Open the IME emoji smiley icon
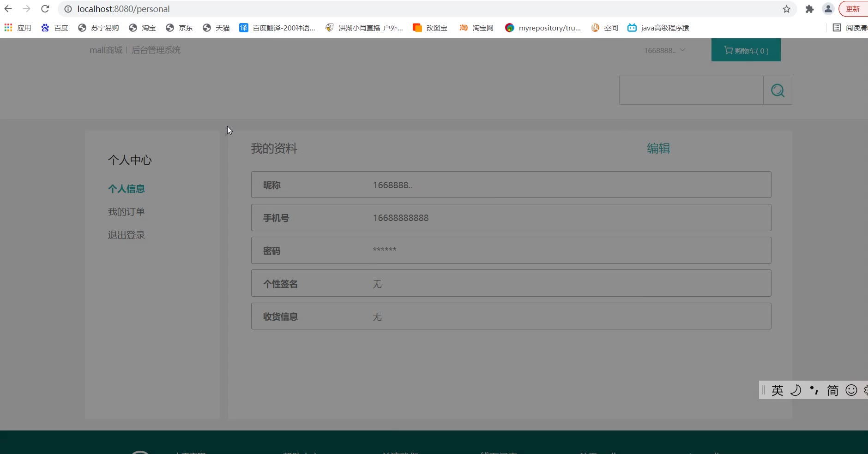The height and width of the screenshot is (454, 868). point(851,390)
